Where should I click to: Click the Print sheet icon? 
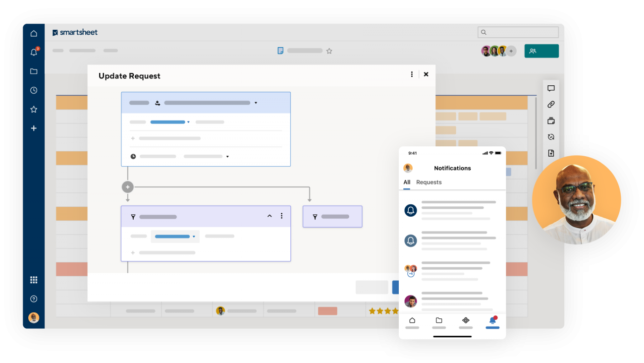[x=551, y=121]
